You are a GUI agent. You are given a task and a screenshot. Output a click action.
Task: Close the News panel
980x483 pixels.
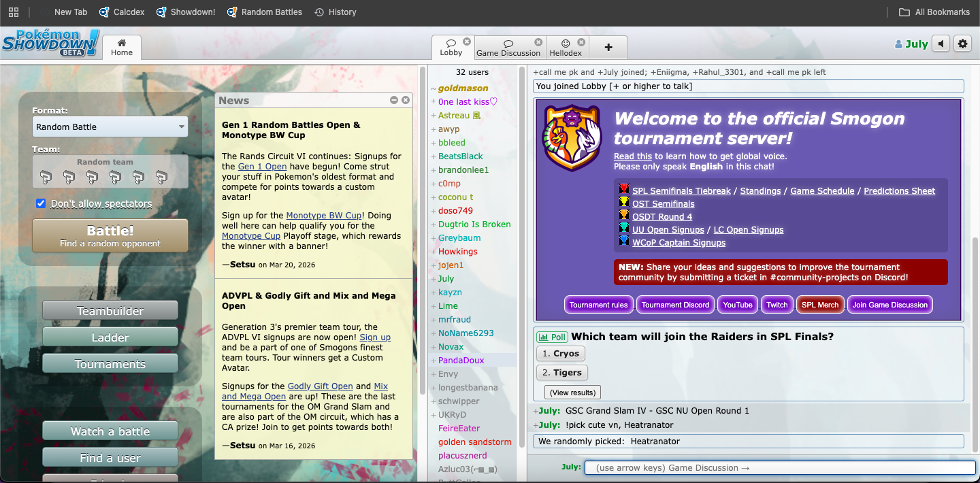pyautogui.click(x=406, y=100)
